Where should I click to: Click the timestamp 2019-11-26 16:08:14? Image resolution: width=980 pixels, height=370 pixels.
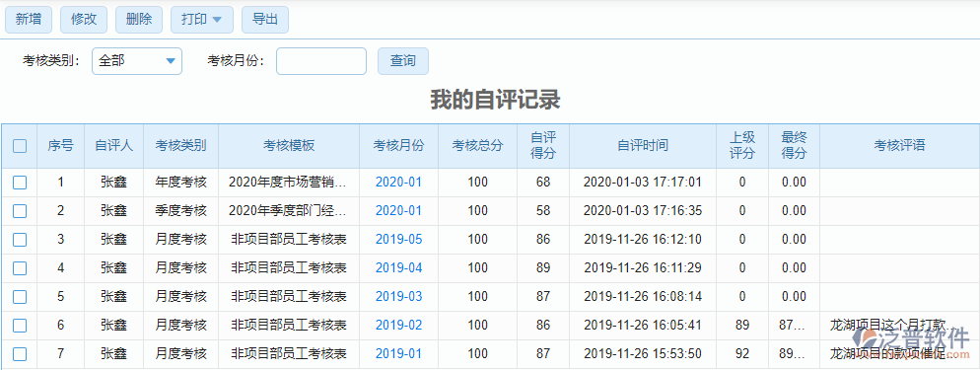[x=643, y=297]
